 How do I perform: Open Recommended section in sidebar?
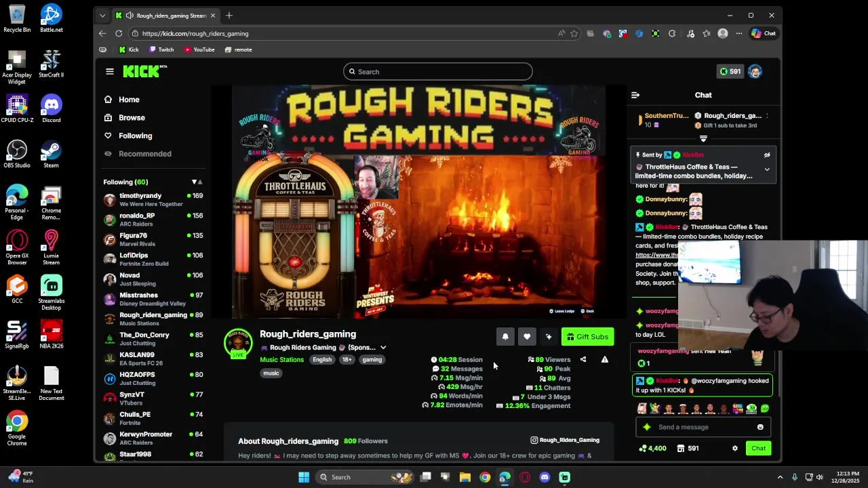[x=138, y=154]
